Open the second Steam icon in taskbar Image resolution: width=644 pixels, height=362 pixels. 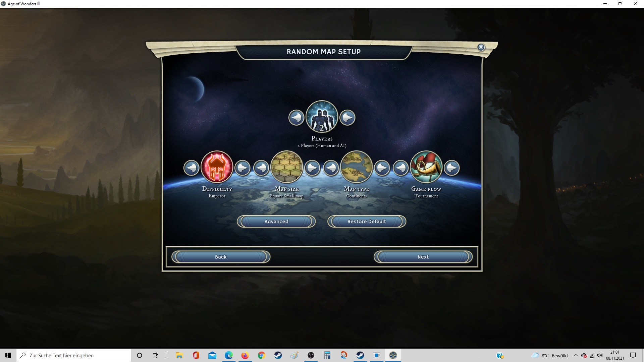pyautogui.click(x=360, y=355)
